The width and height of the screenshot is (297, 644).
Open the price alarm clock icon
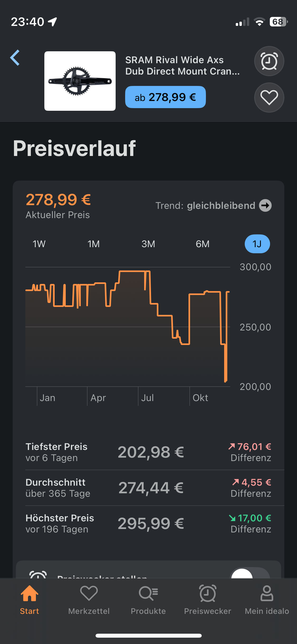coord(269,61)
